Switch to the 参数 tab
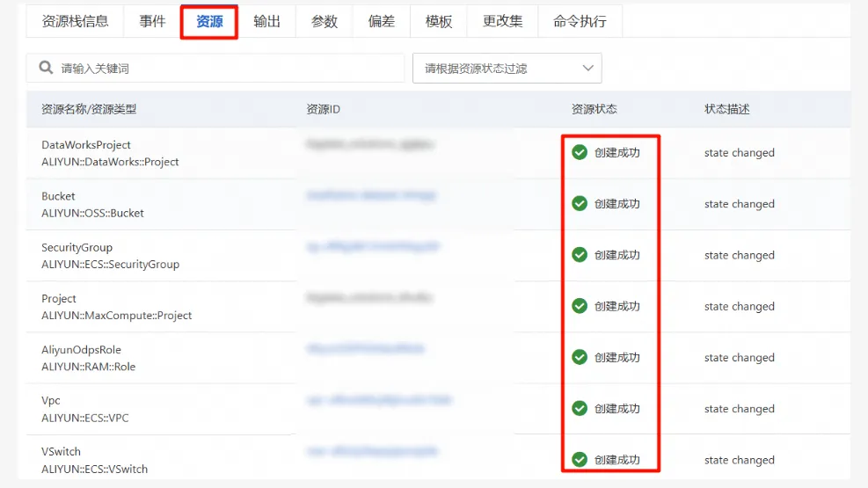 pos(325,22)
